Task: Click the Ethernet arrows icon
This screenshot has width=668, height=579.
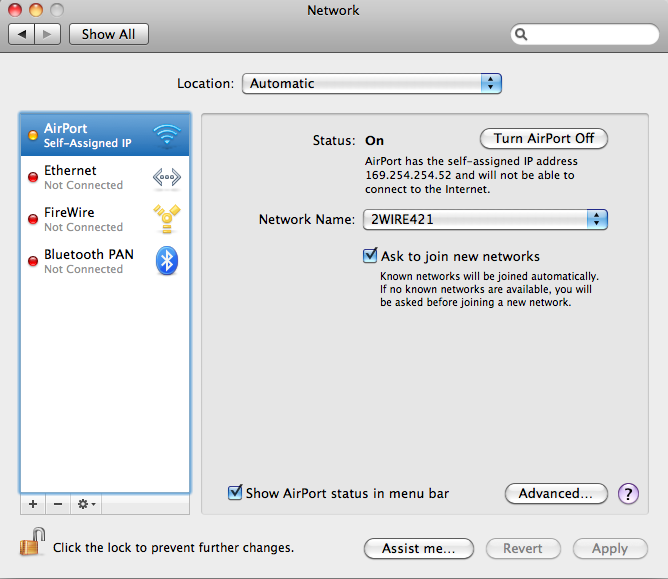Action: coord(167,177)
